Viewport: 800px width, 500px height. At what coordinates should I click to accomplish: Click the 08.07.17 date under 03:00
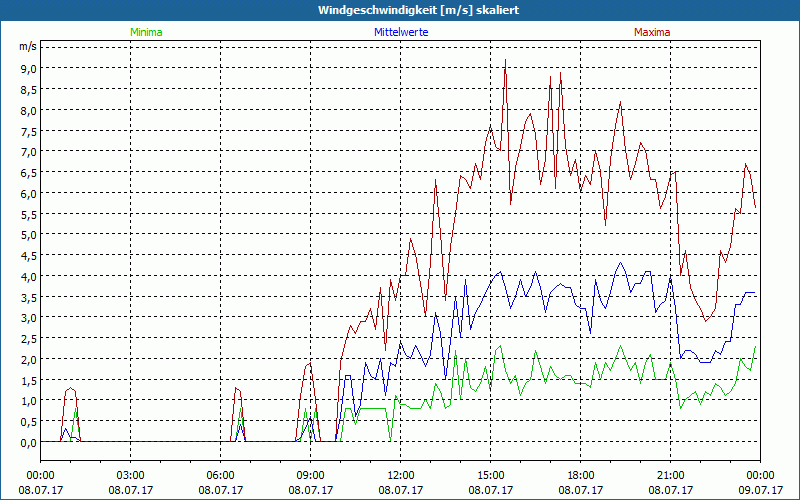coord(131,490)
